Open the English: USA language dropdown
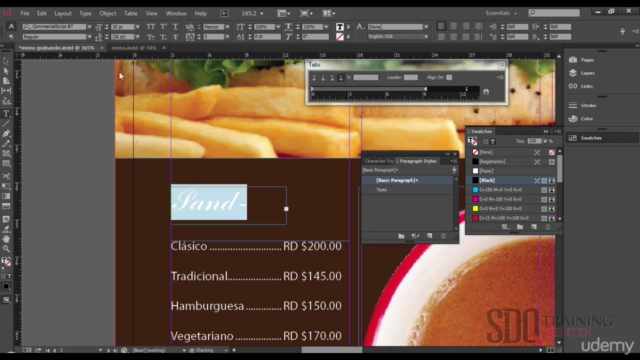The height and width of the screenshot is (360, 640). (426, 37)
